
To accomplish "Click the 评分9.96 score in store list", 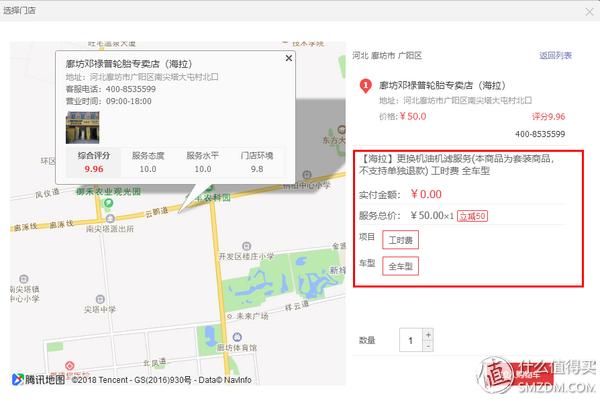I will 548,117.
